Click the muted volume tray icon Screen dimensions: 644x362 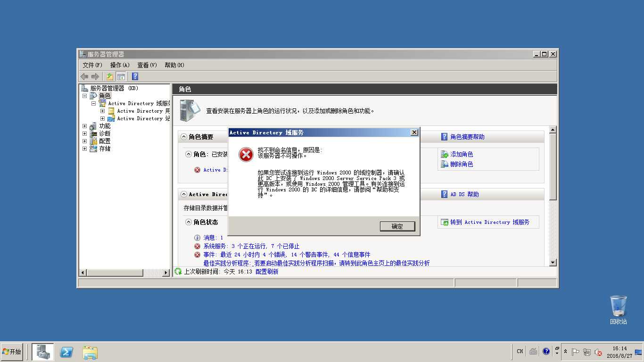(598, 352)
